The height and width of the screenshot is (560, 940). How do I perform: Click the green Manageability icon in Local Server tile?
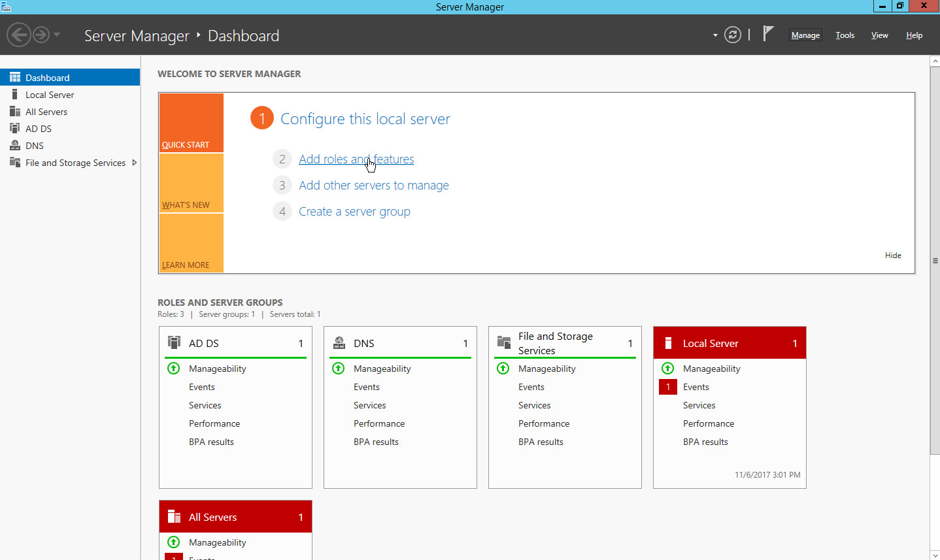pyautogui.click(x=667, y=369)
